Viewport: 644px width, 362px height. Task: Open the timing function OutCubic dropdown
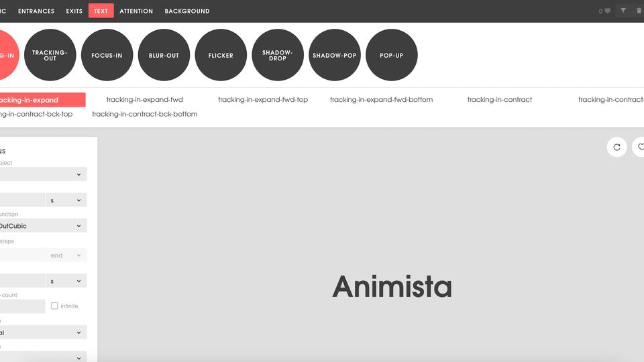click(43, 225)
